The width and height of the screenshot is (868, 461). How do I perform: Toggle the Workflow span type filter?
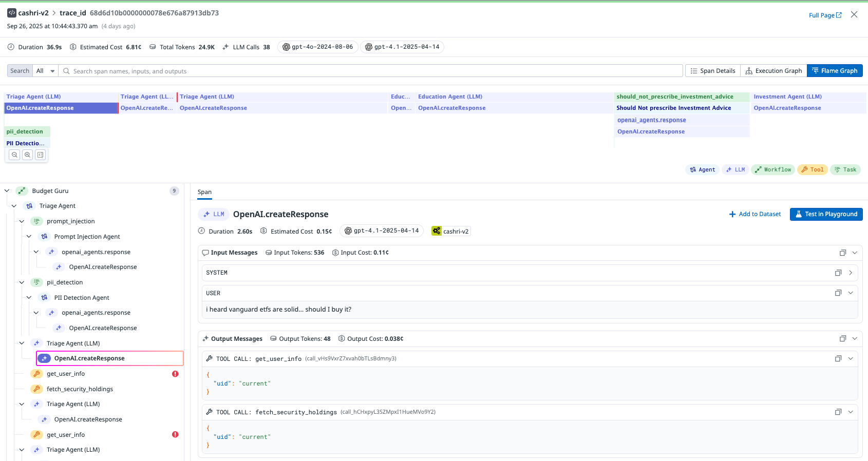tap(772, 170)
